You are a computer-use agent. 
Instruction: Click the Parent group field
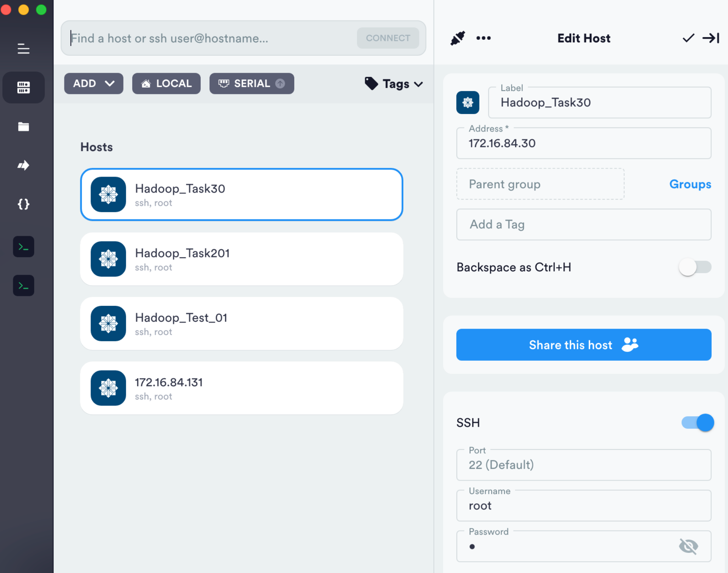540,184
